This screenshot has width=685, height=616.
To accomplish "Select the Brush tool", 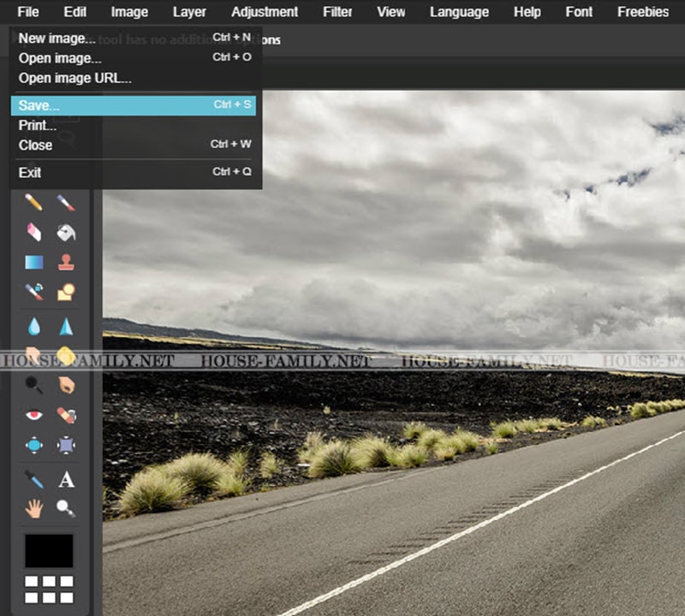I will pos(66,203).
